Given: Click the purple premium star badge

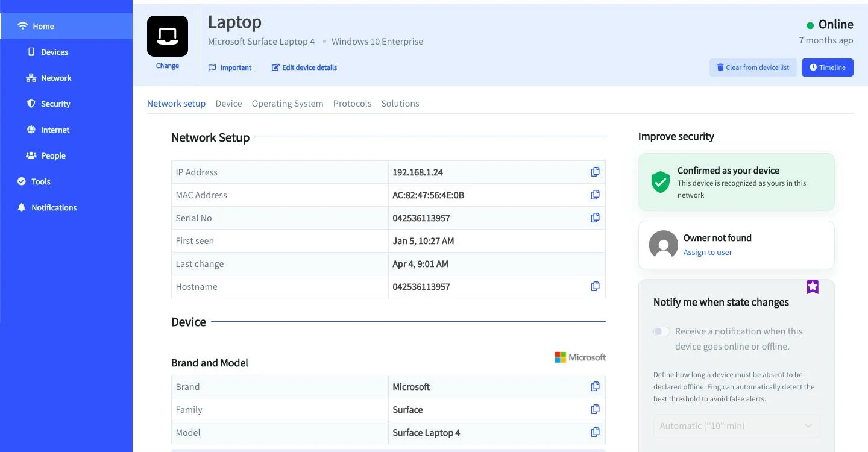Looking at the screenshot, I should (813, 287).
